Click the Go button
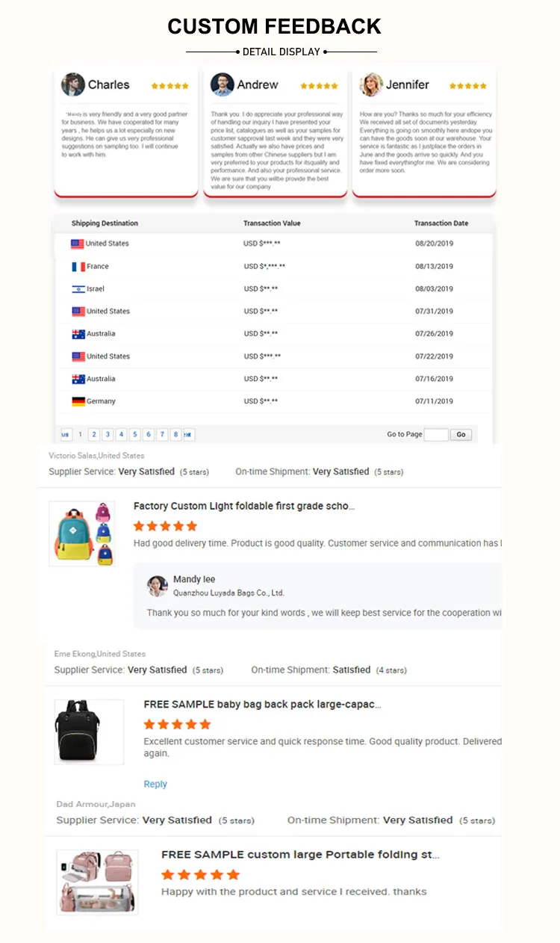The height and width of the screenshot is (943, 560). coord(461,434)
